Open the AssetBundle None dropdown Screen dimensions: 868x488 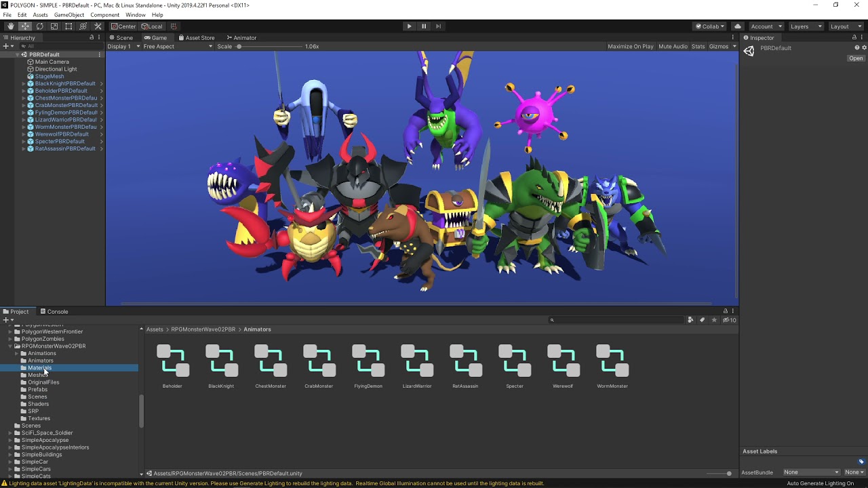812,472
